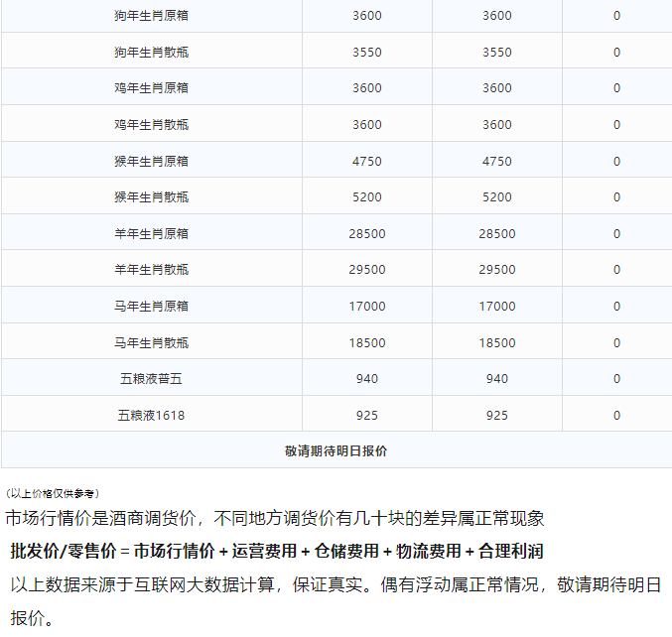This screenshot has width=672, height=637.
Task: Click the 以上数据来源于互联网大数据计算 paragraph
Action: (x=336, y=601)
